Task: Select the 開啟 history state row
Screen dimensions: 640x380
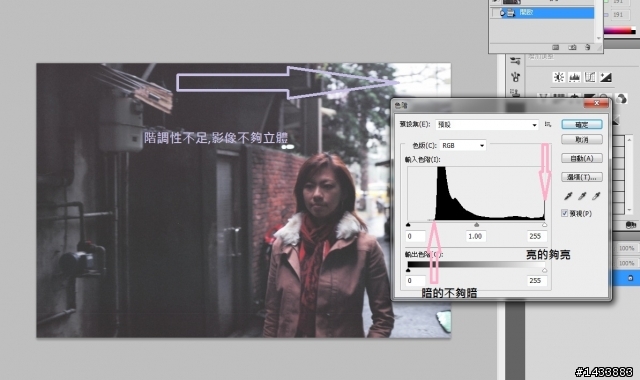Action: click(542, 13)
